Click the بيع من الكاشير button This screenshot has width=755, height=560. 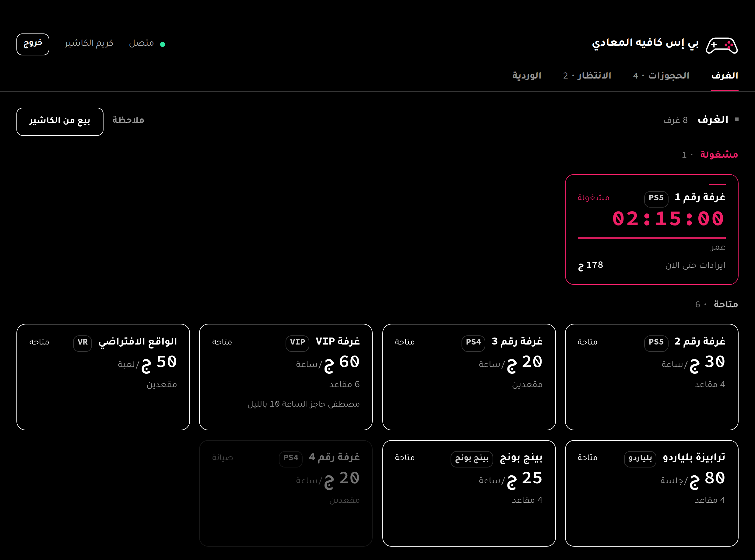60,122
